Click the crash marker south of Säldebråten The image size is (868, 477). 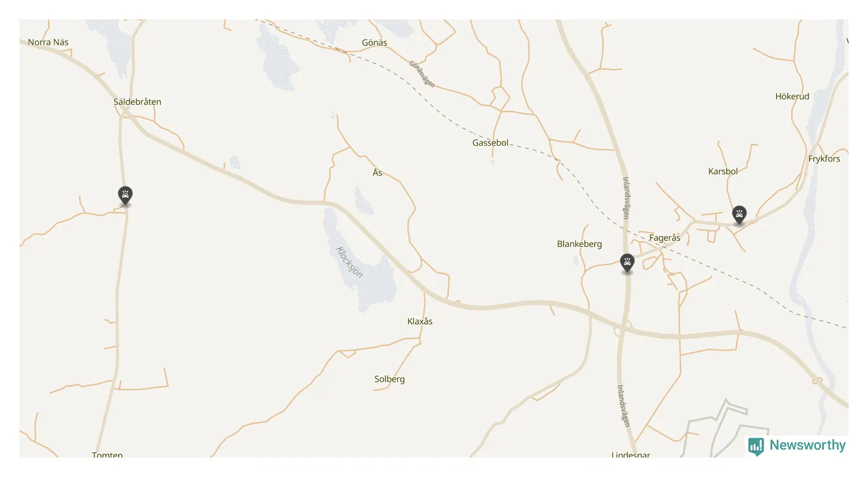[x=125, y=195]
